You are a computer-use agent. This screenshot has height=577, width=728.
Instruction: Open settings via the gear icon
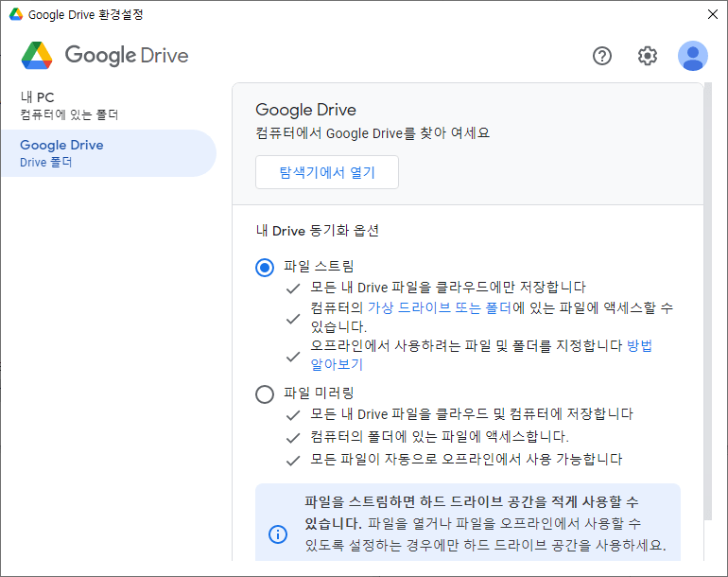pos(648,56)
